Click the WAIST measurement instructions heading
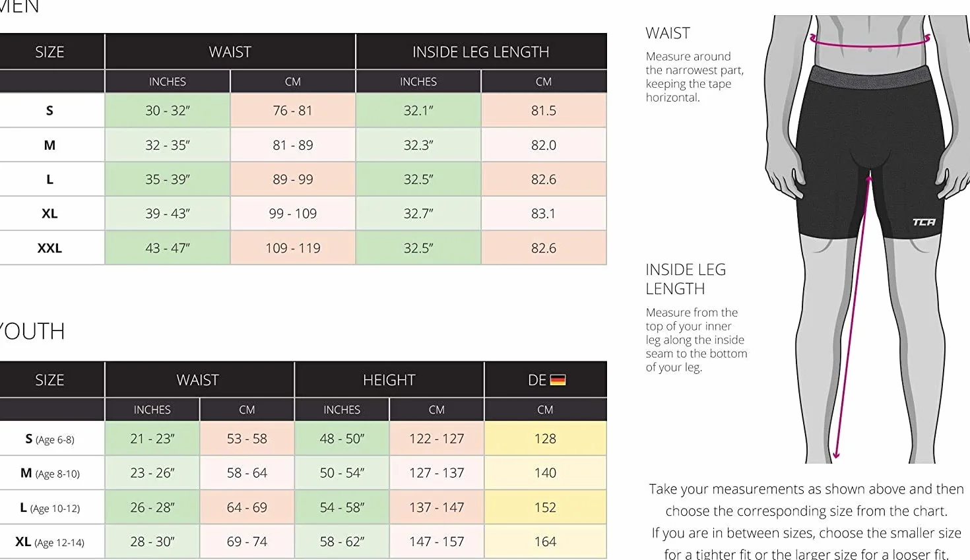Viewport: 970px width, 560px height. tap(668, 33)
